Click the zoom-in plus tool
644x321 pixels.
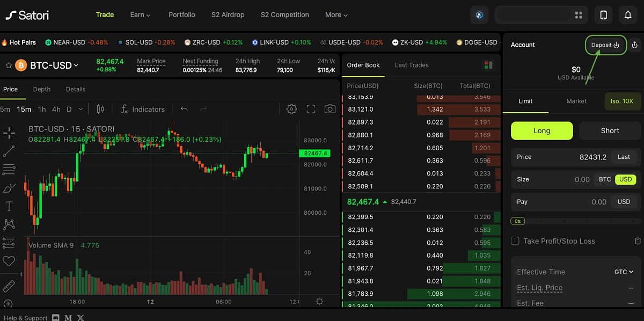(9, 304)
